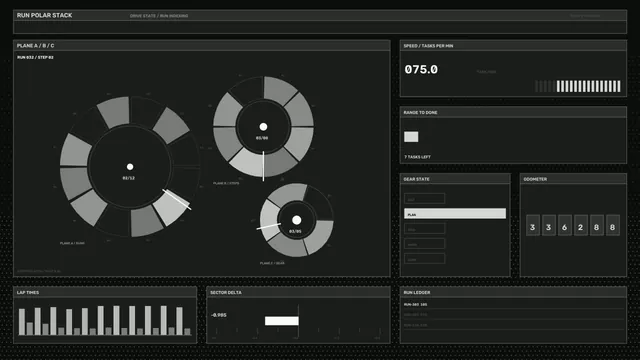Select the gear state box directly below PLAN
Screen dimensions: 640x360
(424, 229)
